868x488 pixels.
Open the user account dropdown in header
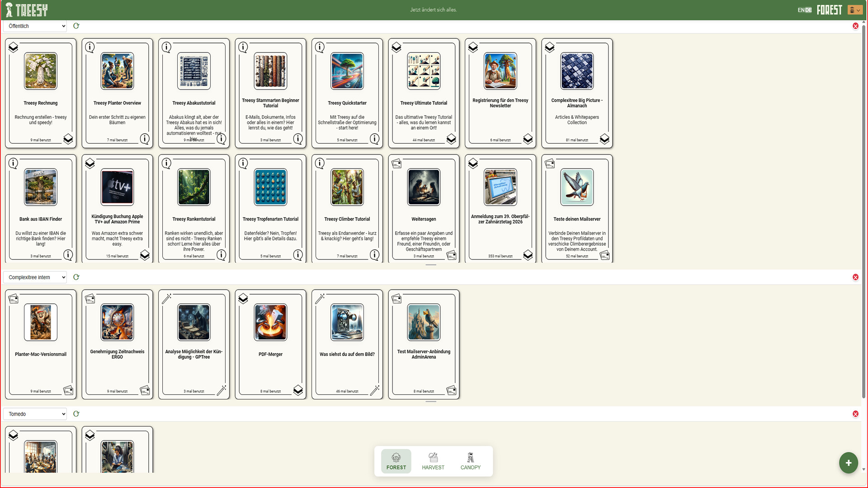coord(854,10)
